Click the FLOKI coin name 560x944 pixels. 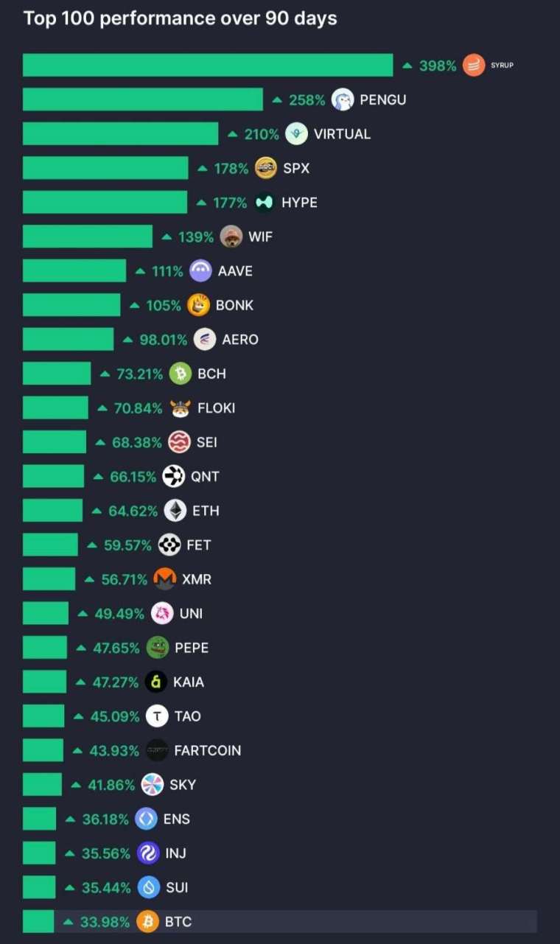point(217,408)
